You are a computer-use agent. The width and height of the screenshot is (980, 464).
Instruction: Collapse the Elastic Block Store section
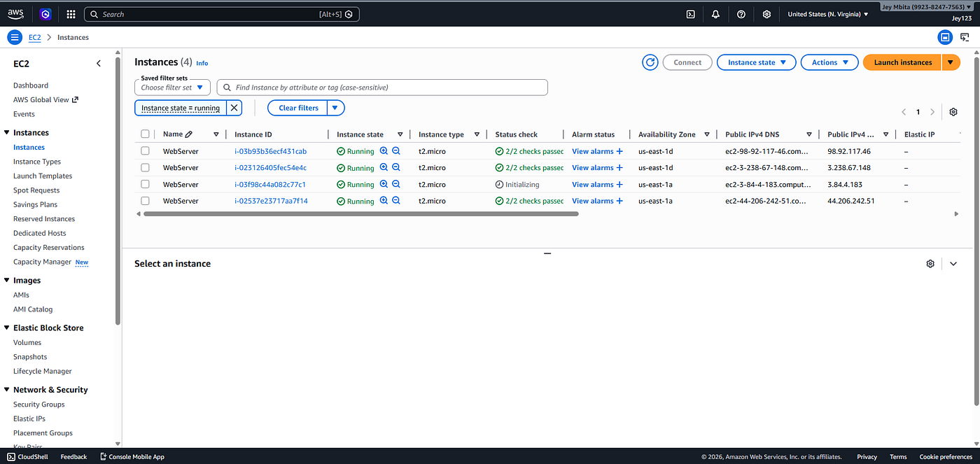7,328
